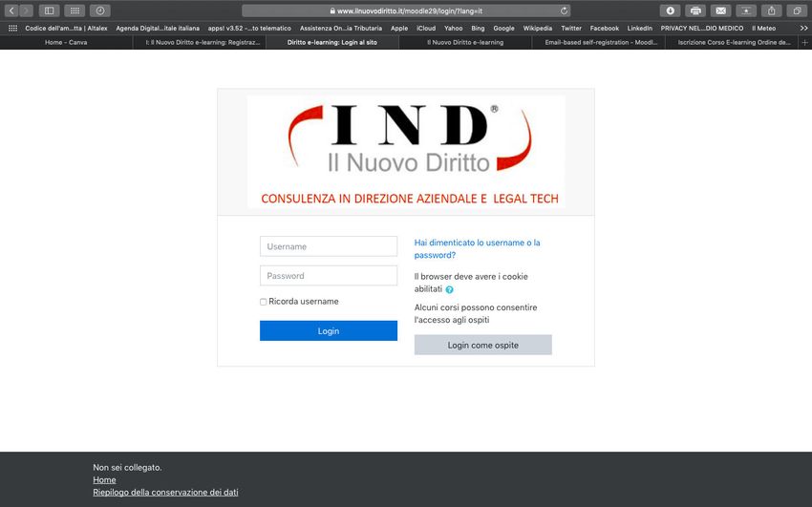Open the Facebook bookmark
Viewport: 812px width, 507px height.
click(605, 29)
